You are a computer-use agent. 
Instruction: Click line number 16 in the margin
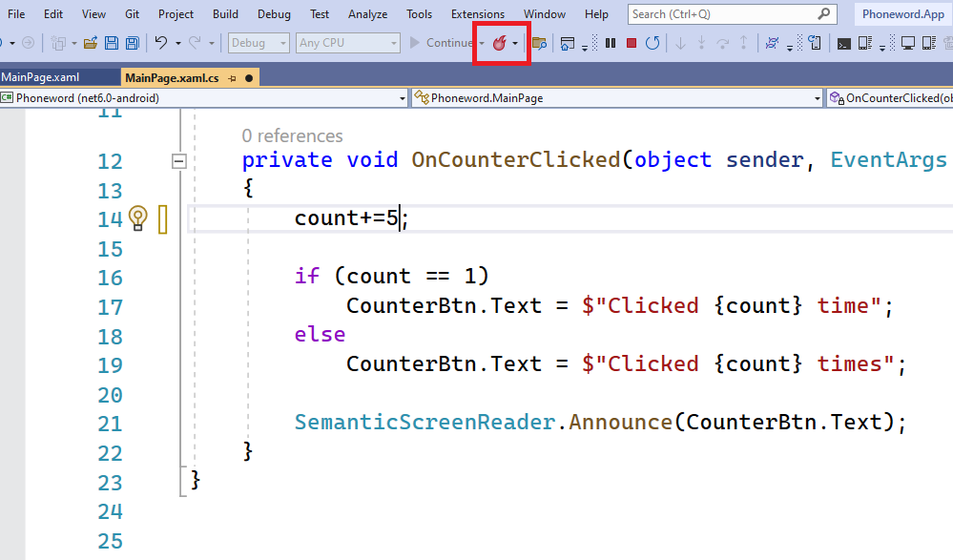point(110,278)
